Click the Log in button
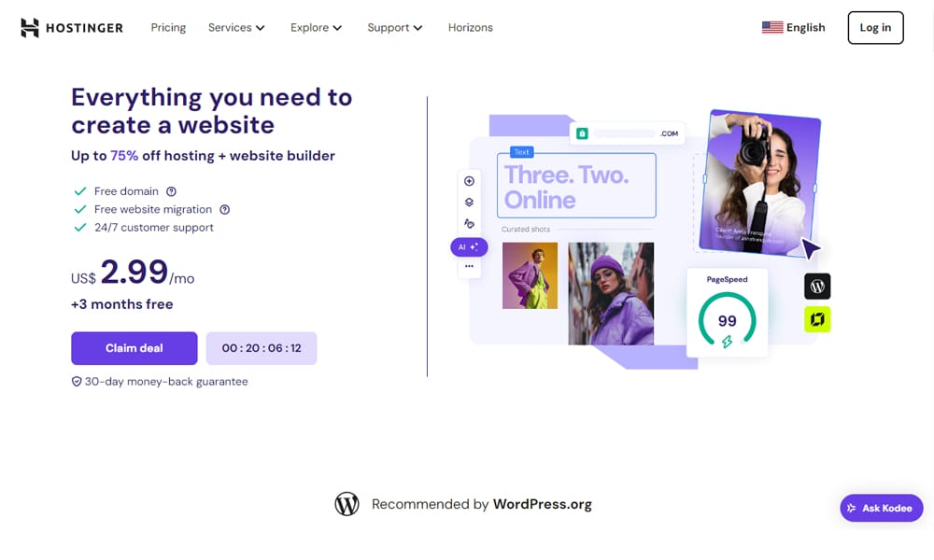This screenshot has width=934, height=560. (876, 27)
